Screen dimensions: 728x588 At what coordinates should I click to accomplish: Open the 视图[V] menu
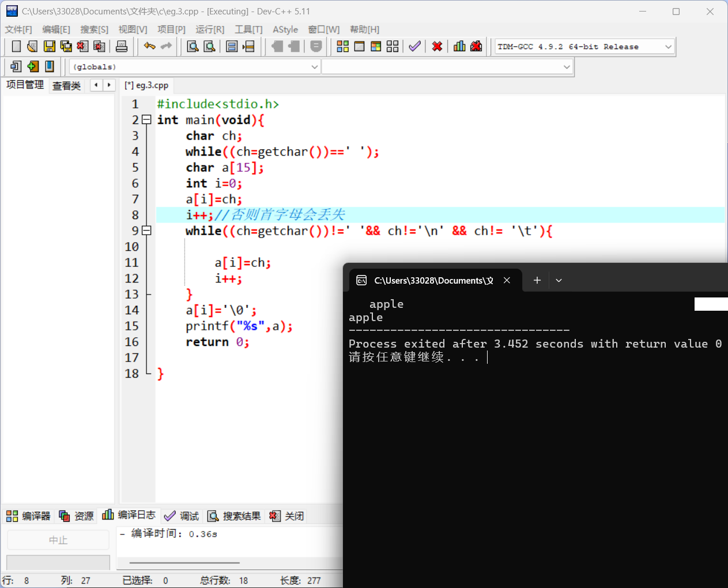(x=133, y=29)
